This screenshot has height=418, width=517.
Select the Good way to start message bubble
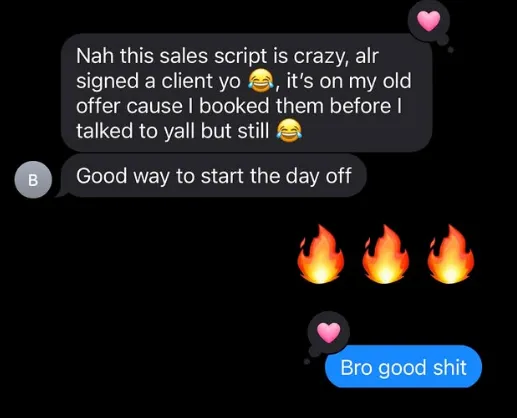pyautogui.click(x=213, y=176)
